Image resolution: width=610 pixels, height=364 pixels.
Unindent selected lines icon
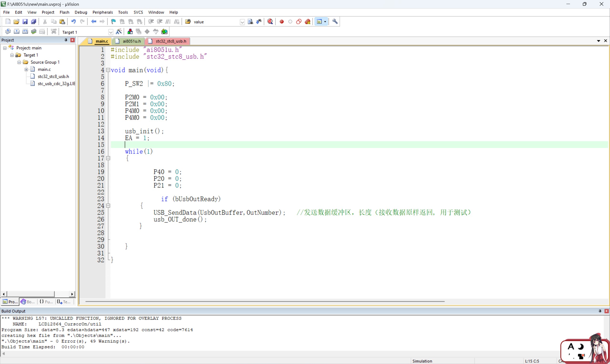160,22
